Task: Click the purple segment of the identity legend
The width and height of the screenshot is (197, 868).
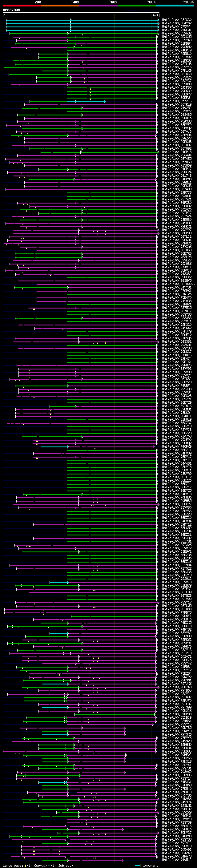Action: 99,6
